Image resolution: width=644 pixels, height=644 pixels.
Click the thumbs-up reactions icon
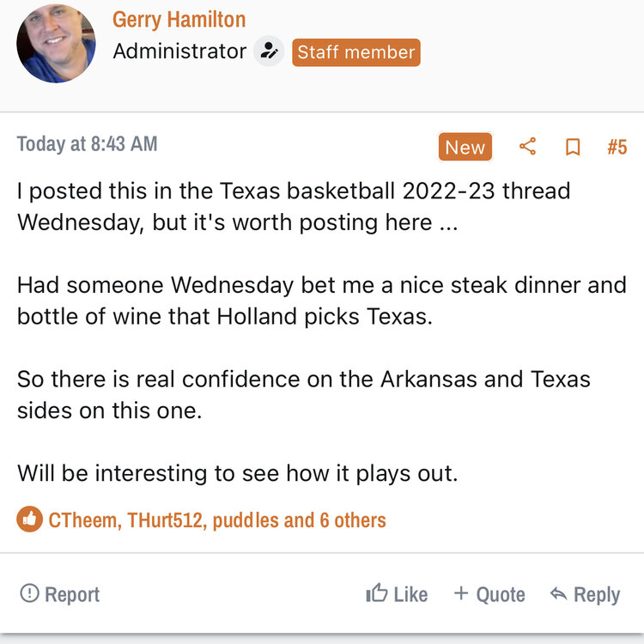(29, 519)
